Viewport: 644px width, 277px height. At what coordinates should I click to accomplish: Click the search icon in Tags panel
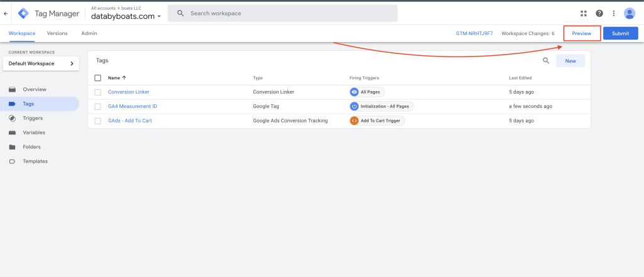click(x=546, y=61)
